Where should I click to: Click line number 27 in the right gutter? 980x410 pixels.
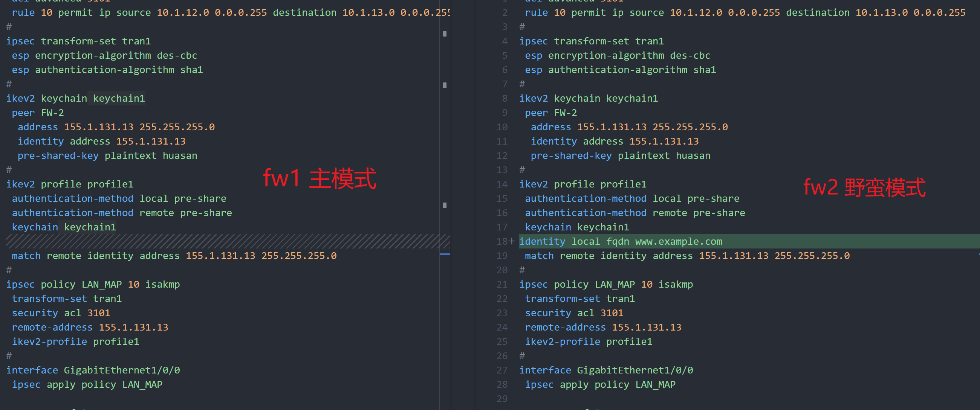tap(501, 370)
